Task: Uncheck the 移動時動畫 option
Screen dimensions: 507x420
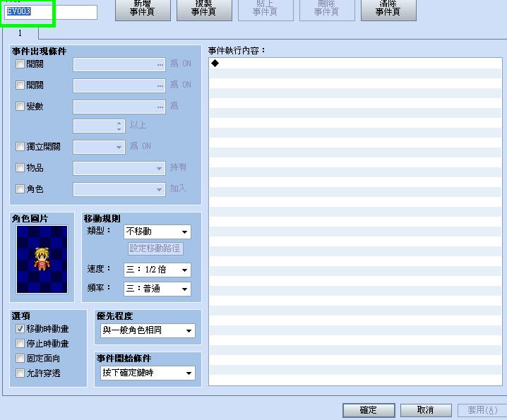Action: (20, 329)
